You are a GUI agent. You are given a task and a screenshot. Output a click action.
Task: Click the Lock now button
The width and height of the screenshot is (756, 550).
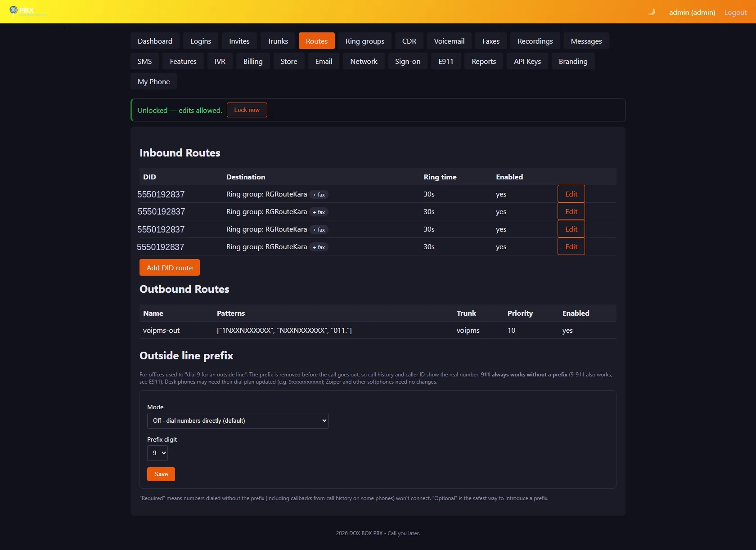point(247,110)
